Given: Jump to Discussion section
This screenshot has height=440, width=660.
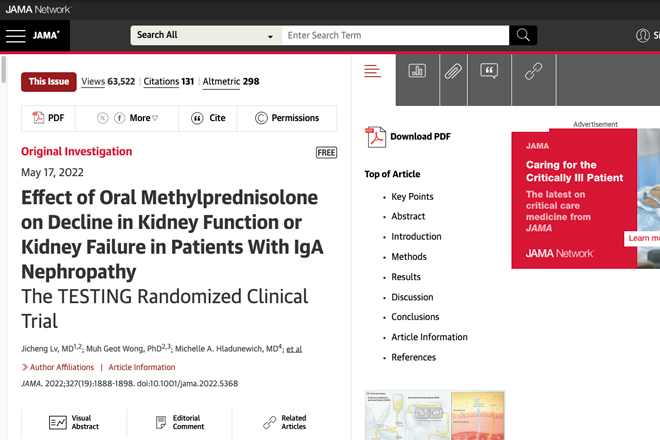Looking at the screenshot, I should [412, 297].
